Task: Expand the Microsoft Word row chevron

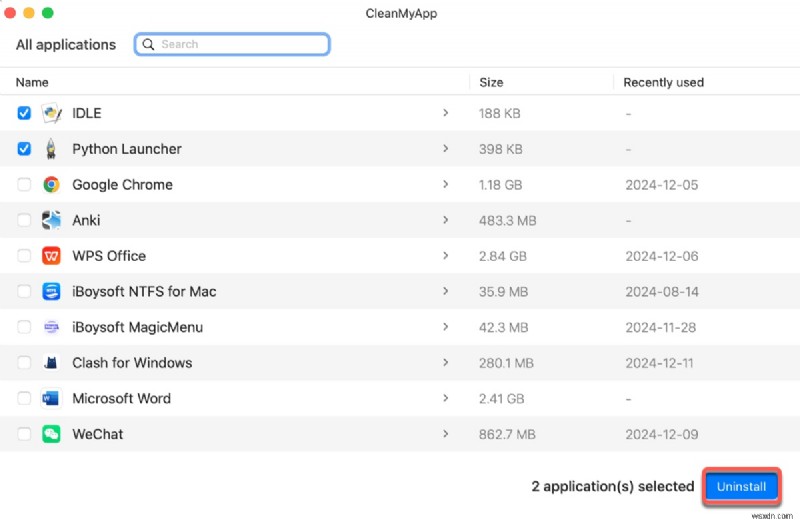Action: pos(445,399)
